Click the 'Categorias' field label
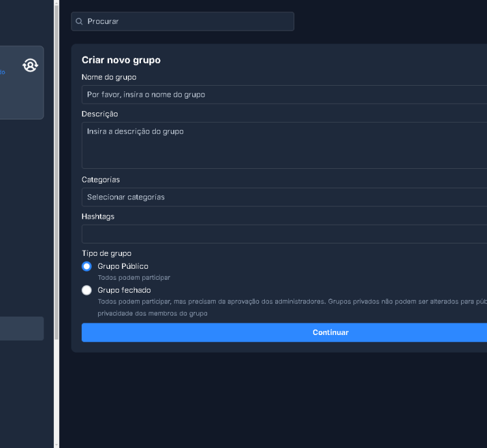Viewport: 487px width, 448px height. [101, 180]
